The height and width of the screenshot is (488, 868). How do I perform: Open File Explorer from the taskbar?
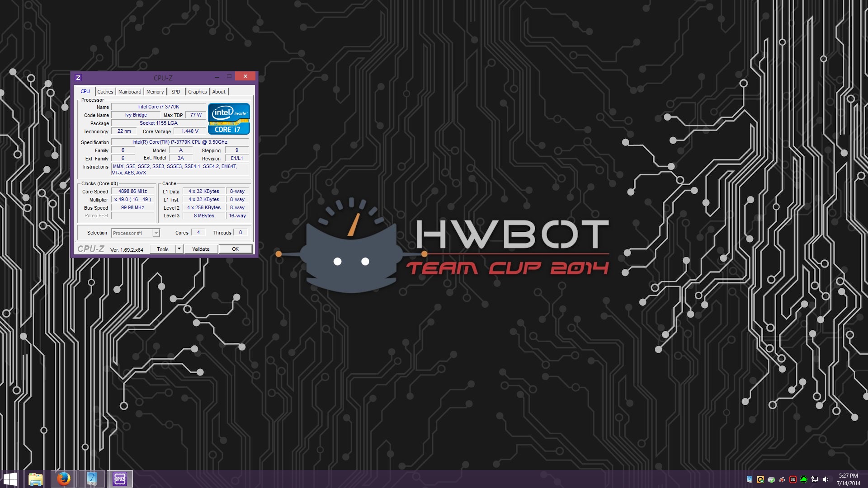tap(36, 479)
